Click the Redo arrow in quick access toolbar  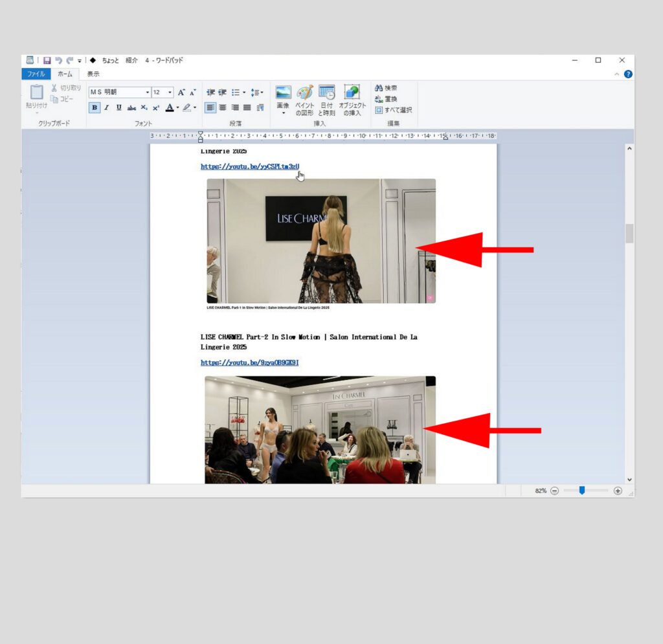pos(70,60)
